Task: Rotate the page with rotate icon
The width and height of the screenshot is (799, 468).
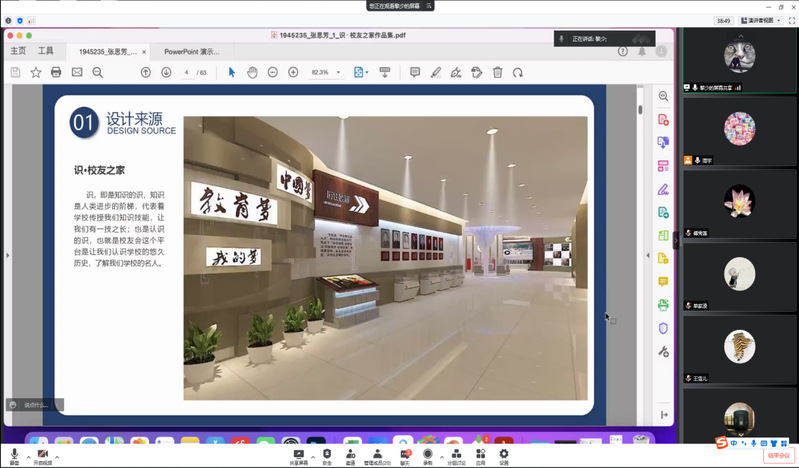Action: 518,72
